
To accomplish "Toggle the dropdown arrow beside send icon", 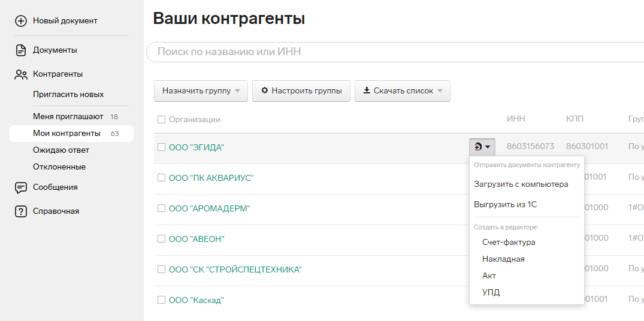I will pyautogui.click(x=488, y=147).
